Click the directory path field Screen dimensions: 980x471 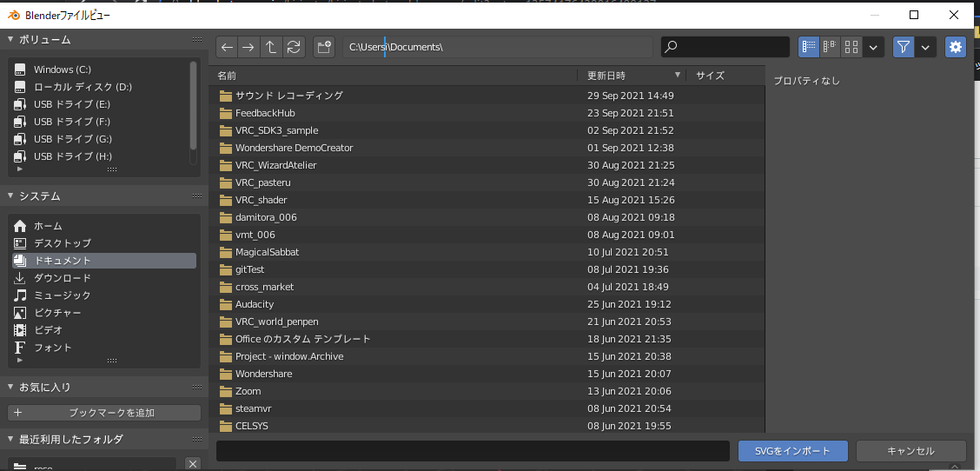[x=498, y=47]
